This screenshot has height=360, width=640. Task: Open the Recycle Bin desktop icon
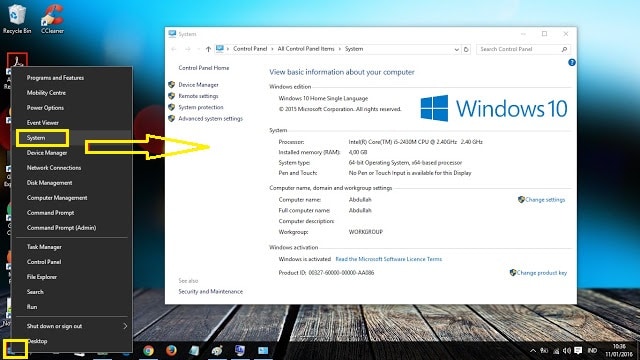point(16,18)
